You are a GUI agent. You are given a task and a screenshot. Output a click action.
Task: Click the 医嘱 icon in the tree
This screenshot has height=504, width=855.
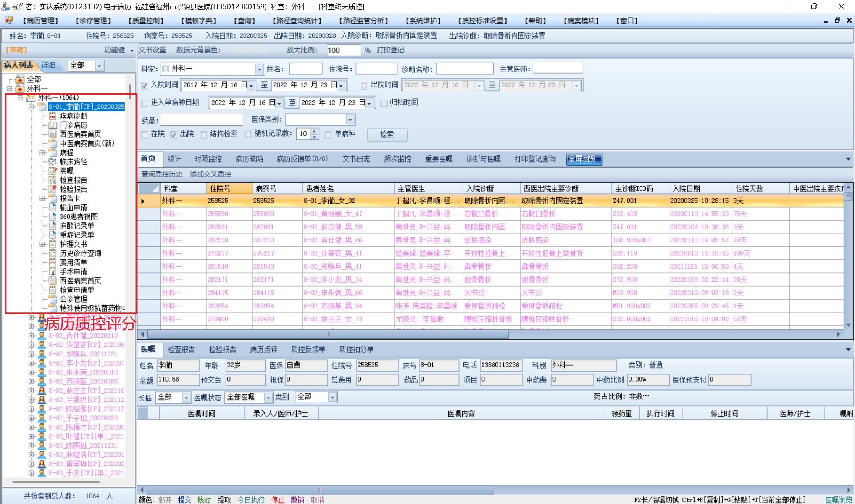(53, 171)
